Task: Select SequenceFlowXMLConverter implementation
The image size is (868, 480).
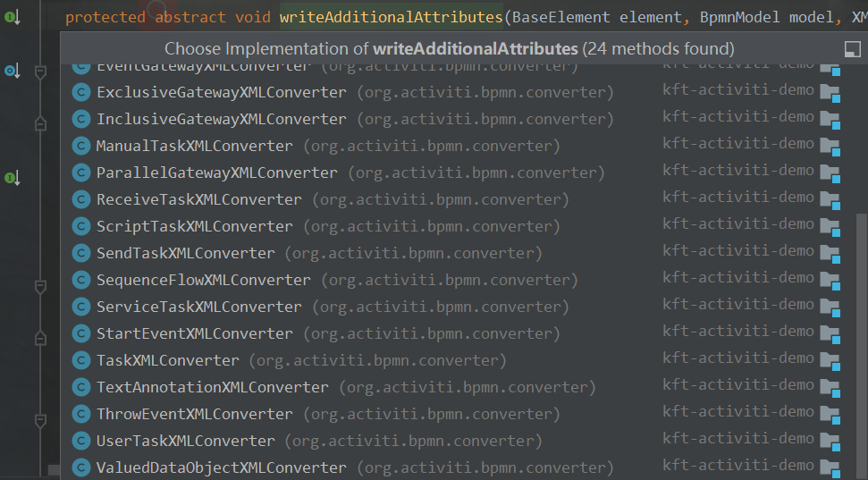Action: (x=459, y=280)
